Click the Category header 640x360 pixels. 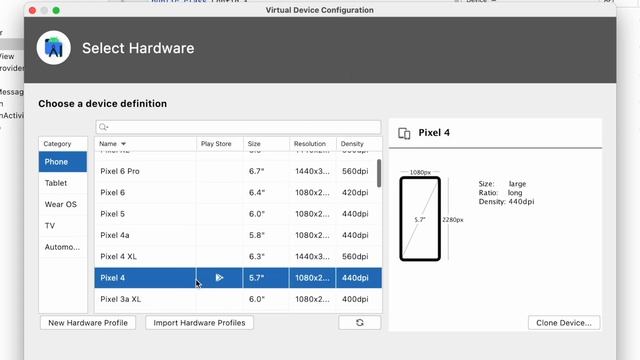(63, 144)
